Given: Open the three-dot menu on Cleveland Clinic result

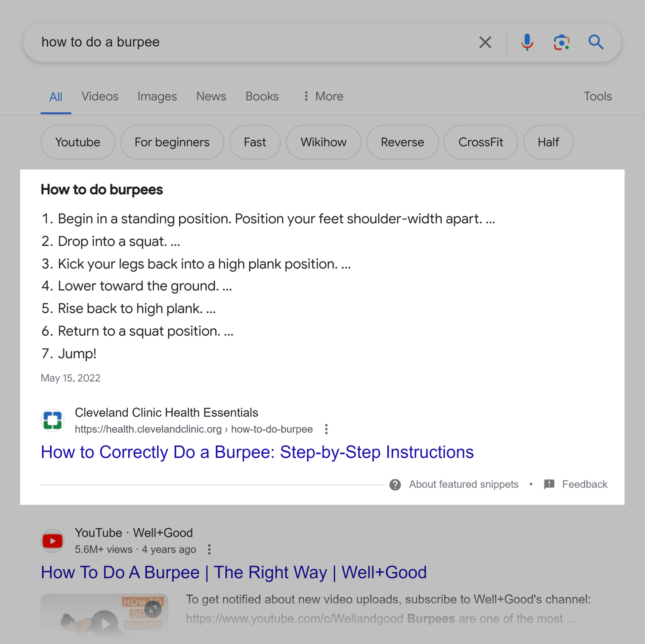Looking at the screenshot, I should (326, 429).
